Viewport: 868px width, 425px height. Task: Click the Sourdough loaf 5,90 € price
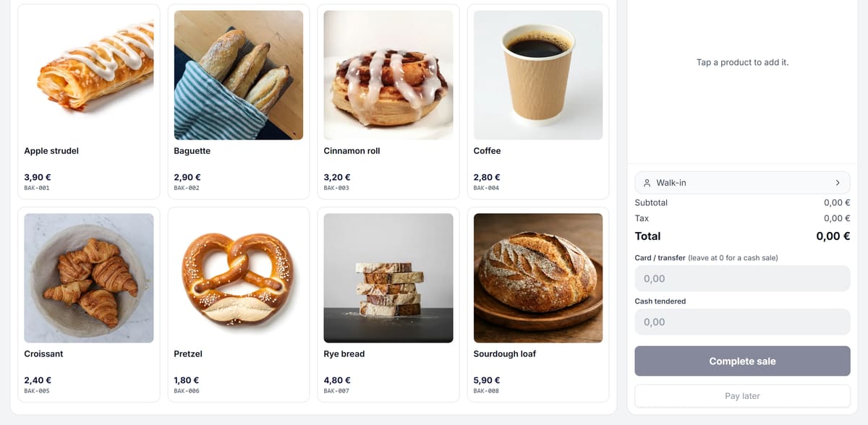tap(487, 380)
